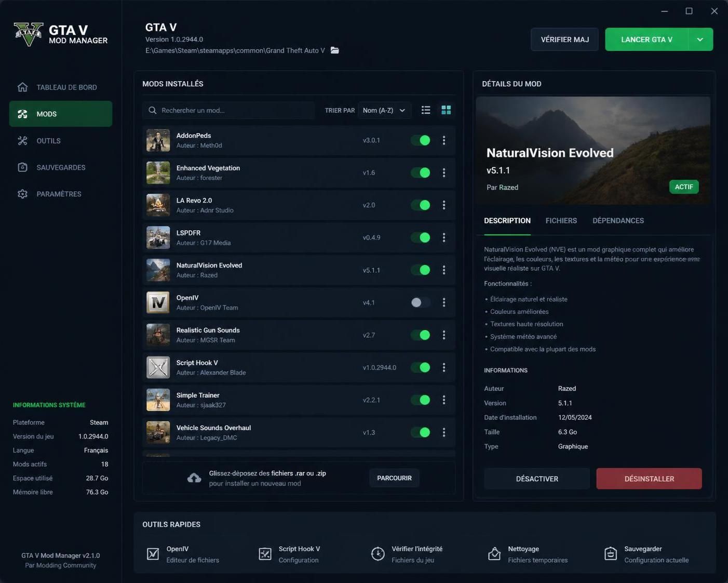This screenshot has height=583, width=728.
Task: Click the Script Hook V mod thumbnail
Action: click(158, 367)
